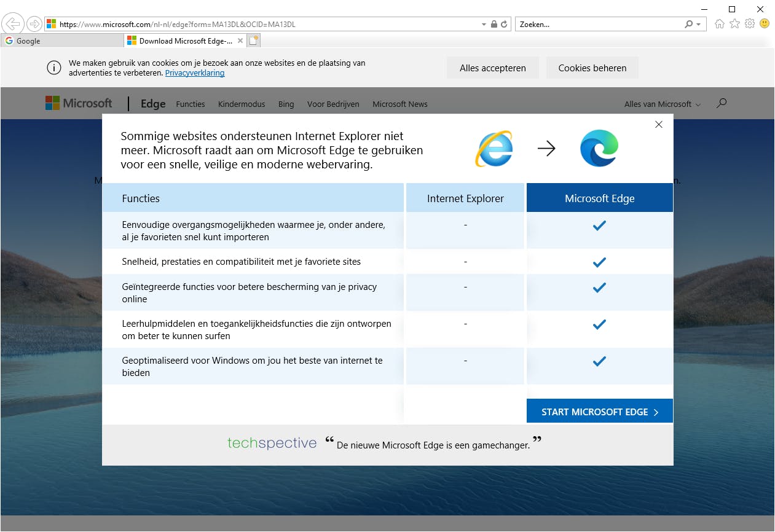This screenshot has width=775, height=532.
Task: Open the Bing menu item
Action: (286, 104)
